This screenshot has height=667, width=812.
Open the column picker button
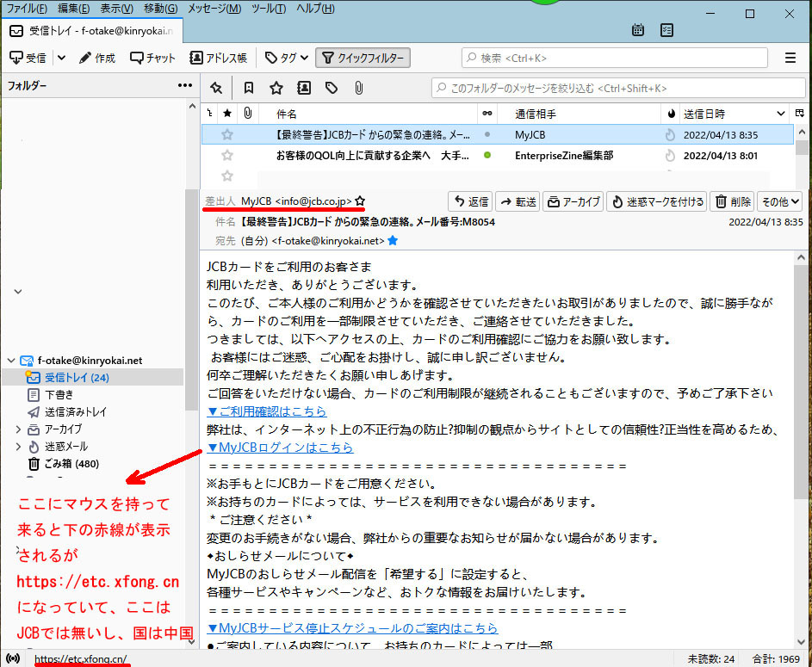(x=800, y=114)
